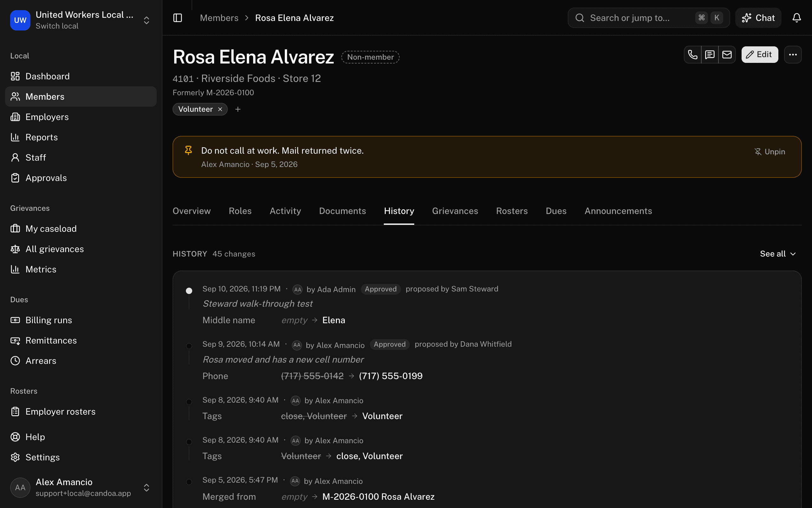Click 'Riverside Foods · Store 12' employer text
Screen dimensions: 812x508
pos(261,78)
